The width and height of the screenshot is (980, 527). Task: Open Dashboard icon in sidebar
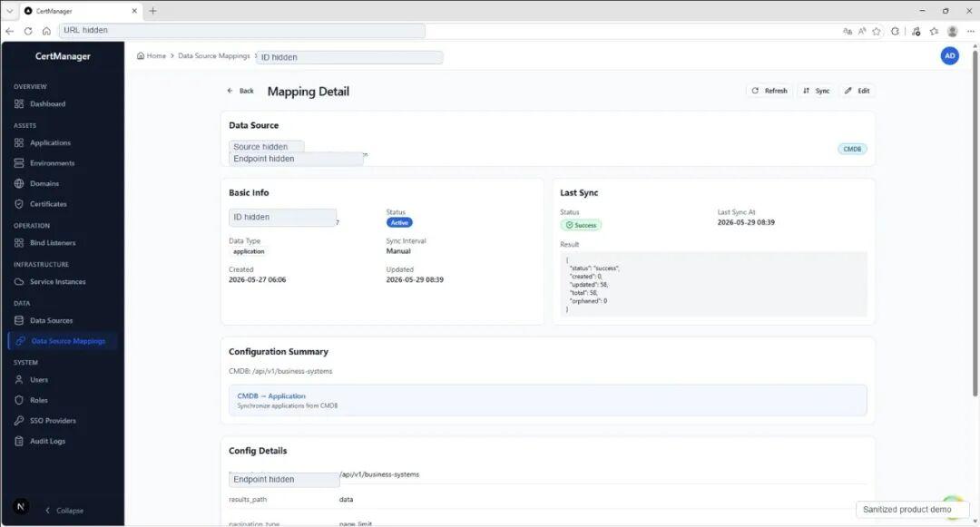[x=19, y=103]
